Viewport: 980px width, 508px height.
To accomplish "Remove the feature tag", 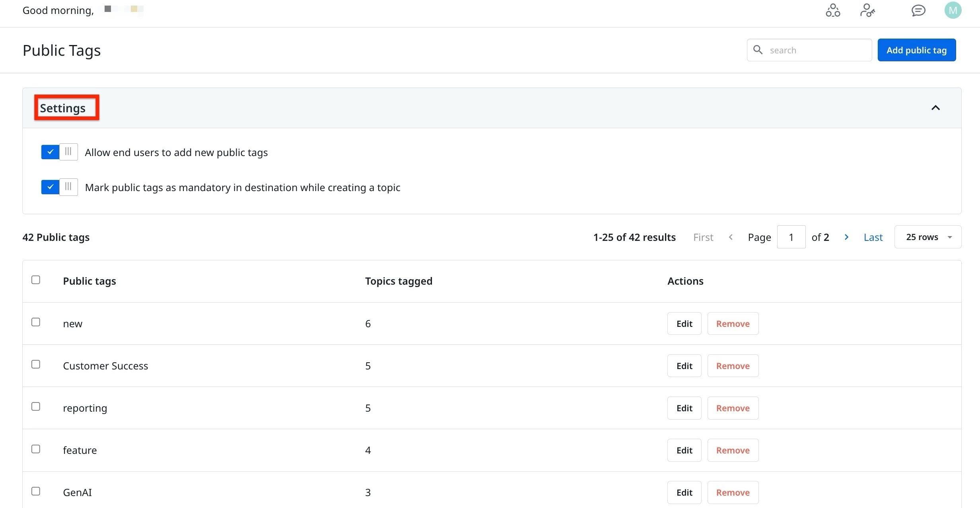I will click(733, 450).
